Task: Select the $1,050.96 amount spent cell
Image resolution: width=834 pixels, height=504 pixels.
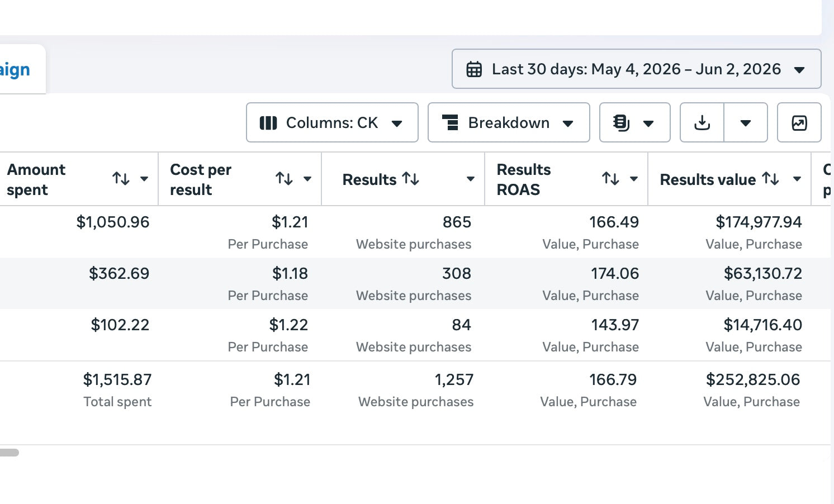Action: (113, 222)
